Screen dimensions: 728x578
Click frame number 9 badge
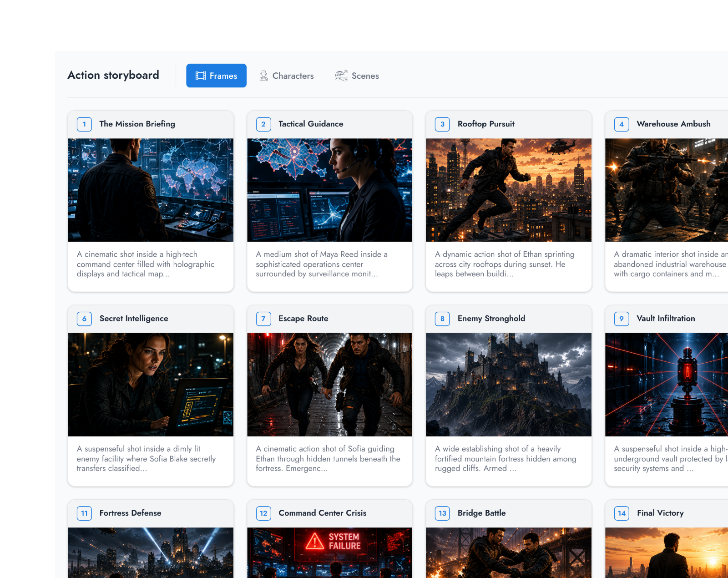(622, 319)
